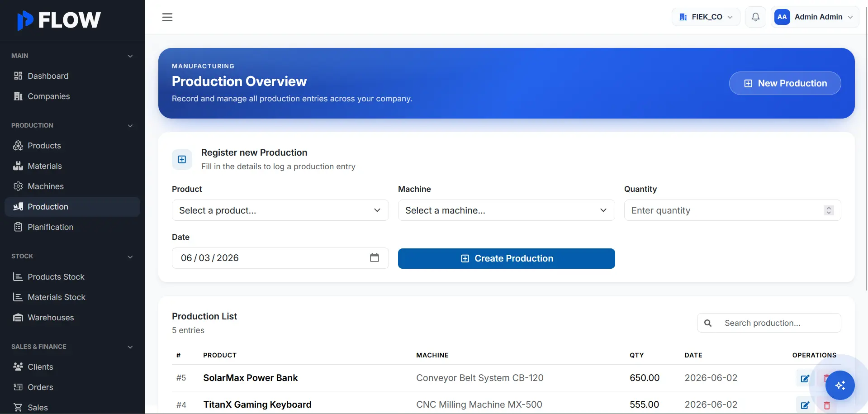Click the 650.00 quantity value

(x=645, y=378)
